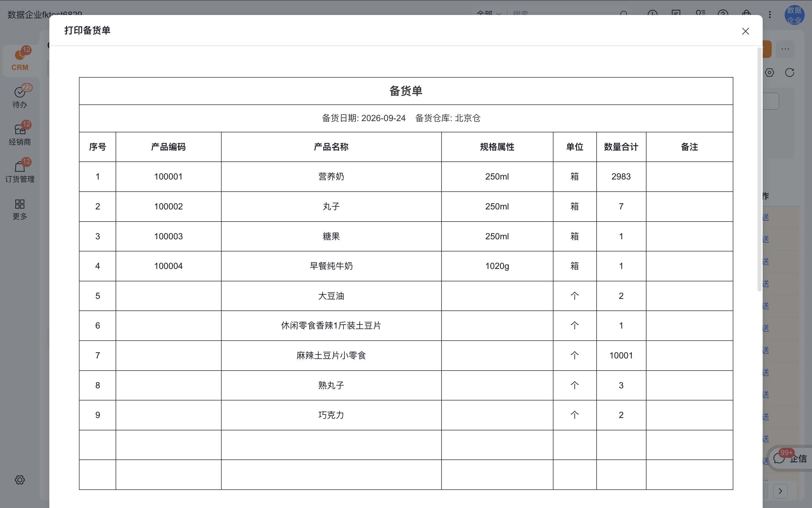Click the product name 巧克力

pyautogui.click(x=331, y=415)
